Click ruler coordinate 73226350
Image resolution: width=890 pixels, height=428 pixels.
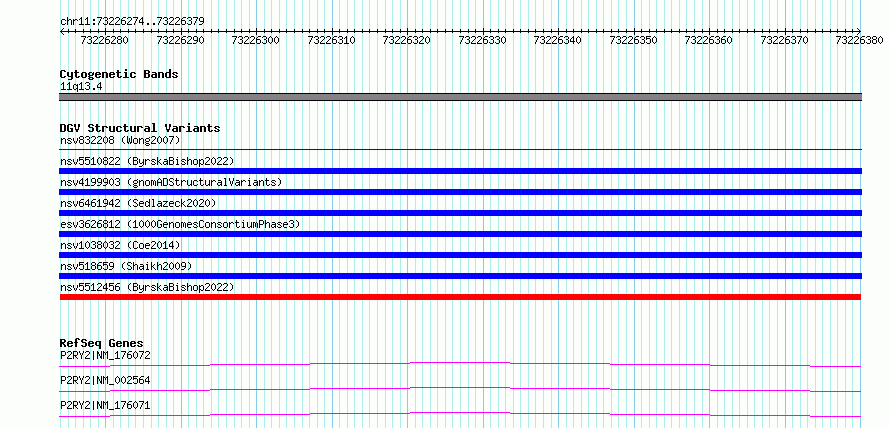pos(633,40)
